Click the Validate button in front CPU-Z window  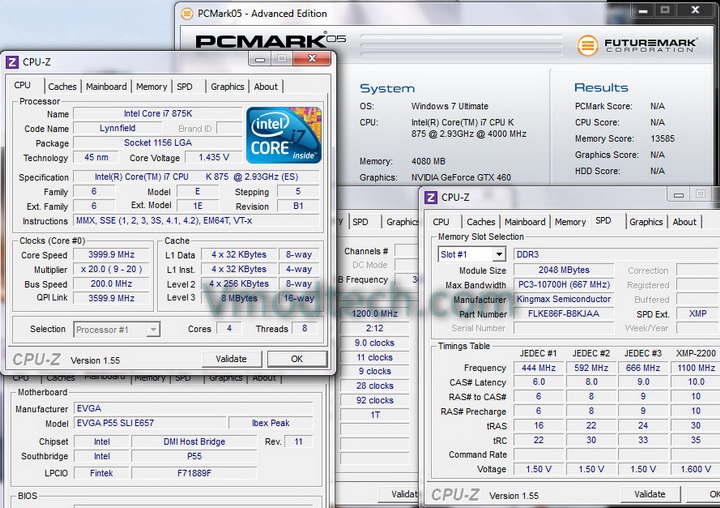[x=231, y=359]
